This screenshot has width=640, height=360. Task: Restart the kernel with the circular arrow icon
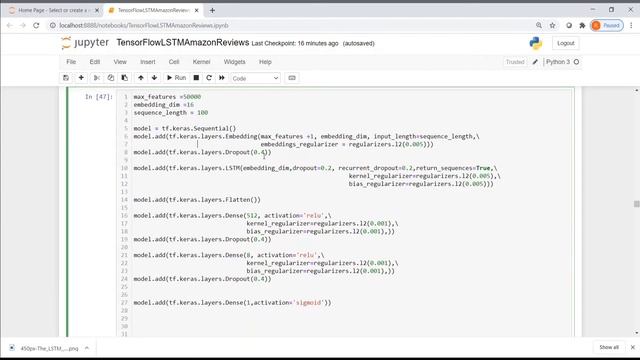pos(209,78)
